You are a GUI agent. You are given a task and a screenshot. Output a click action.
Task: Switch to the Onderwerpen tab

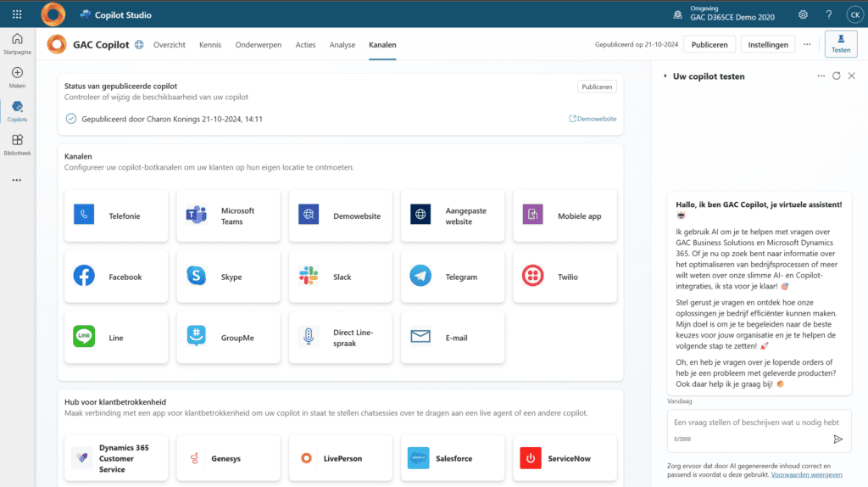tap(258, 45)
